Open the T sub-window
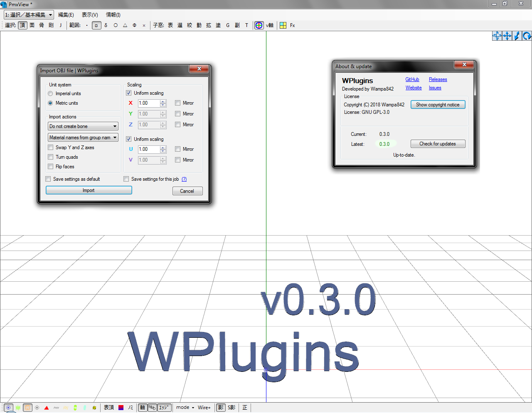The image size is (532, 413). pos(246,25)
